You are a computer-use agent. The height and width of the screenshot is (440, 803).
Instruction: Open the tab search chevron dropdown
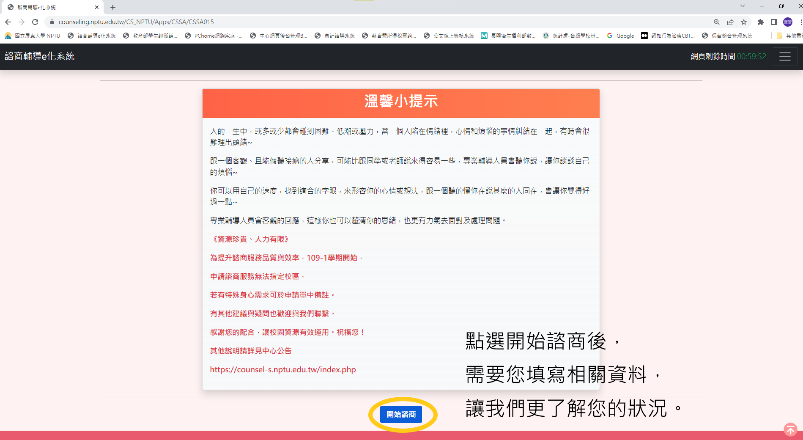click(x=743, y=6)
